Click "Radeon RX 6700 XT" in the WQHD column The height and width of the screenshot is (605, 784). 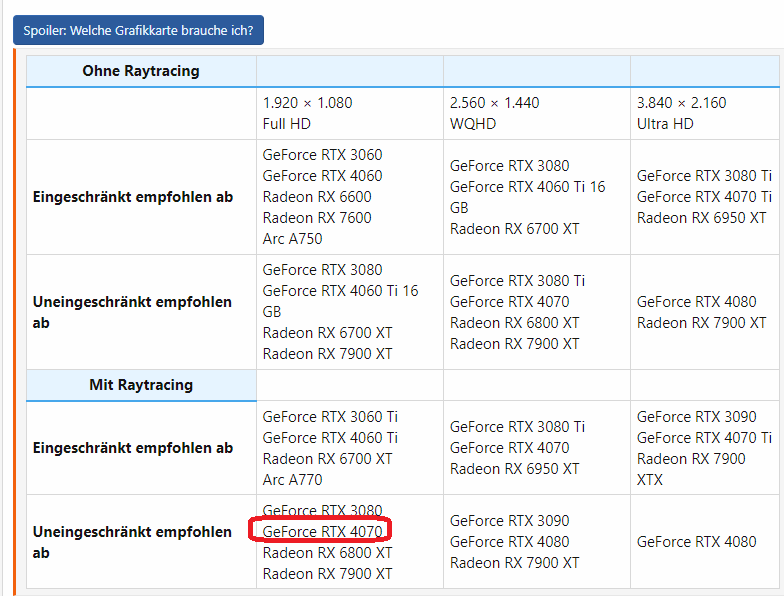pos(514,229)
